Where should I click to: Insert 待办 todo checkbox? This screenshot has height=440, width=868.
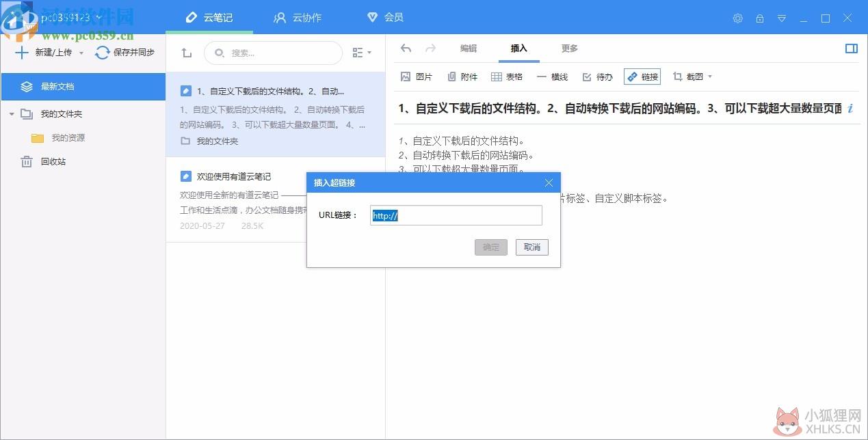(x=597, y=77)
